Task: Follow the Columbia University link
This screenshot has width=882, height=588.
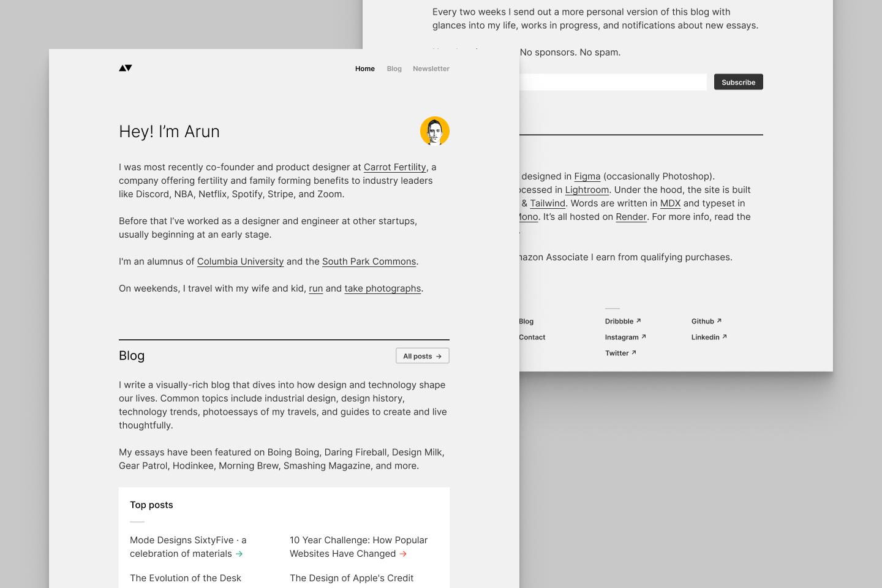Action: point(240,262)
